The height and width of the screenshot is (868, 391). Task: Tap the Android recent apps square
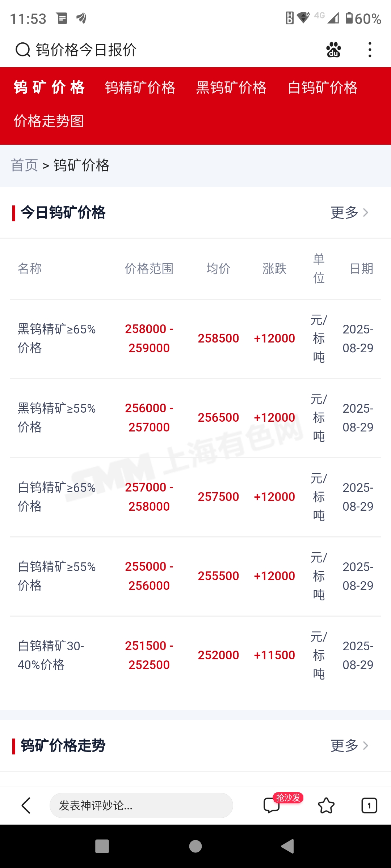(x=102, y=846)
